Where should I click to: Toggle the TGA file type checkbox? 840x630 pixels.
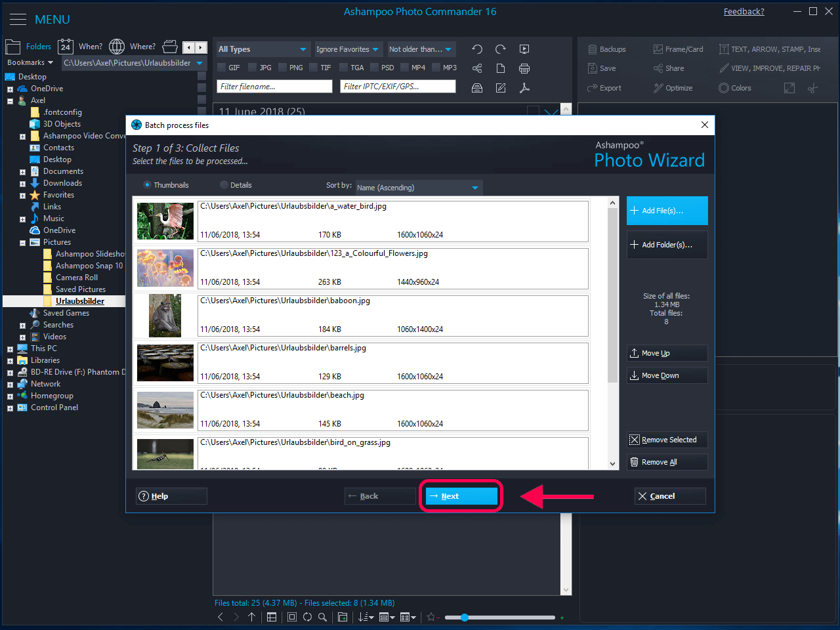pyautogui.click(x=343, y=68)
